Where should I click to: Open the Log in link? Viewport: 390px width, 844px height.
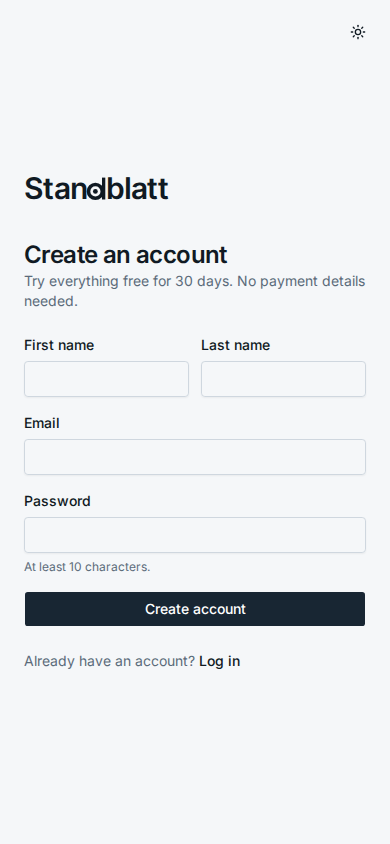pyautogui.click(x=219, y=661)
